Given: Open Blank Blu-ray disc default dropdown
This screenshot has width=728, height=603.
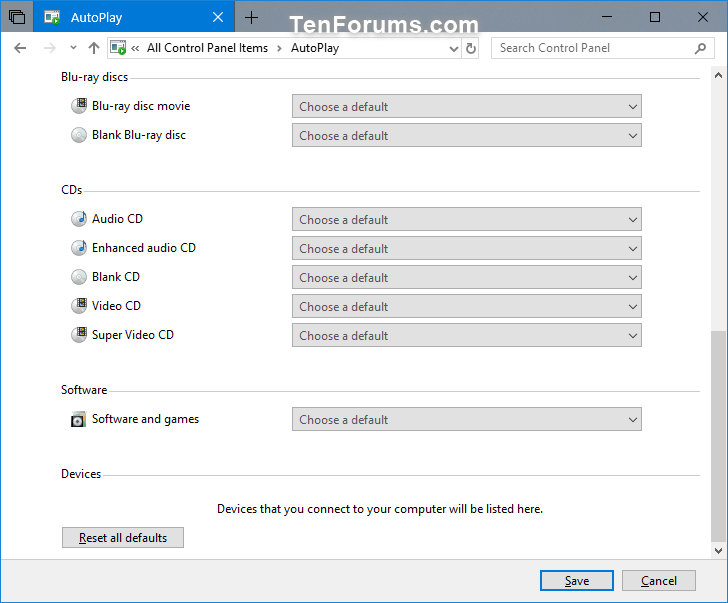Looking at the screenshot, I should 467,136.
